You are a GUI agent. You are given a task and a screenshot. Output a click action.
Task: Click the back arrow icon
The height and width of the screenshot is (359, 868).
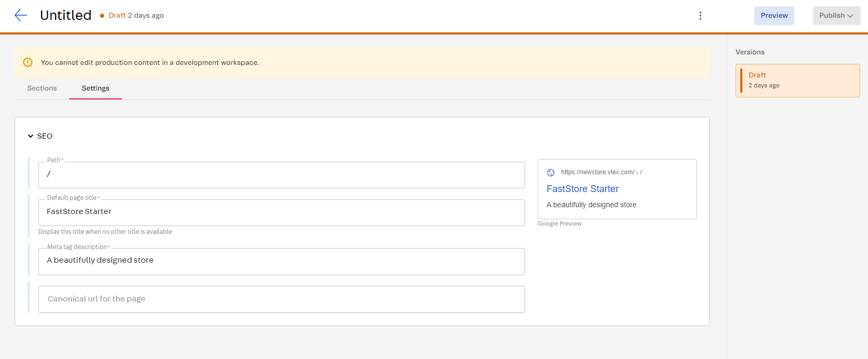[x=21, y=15]
